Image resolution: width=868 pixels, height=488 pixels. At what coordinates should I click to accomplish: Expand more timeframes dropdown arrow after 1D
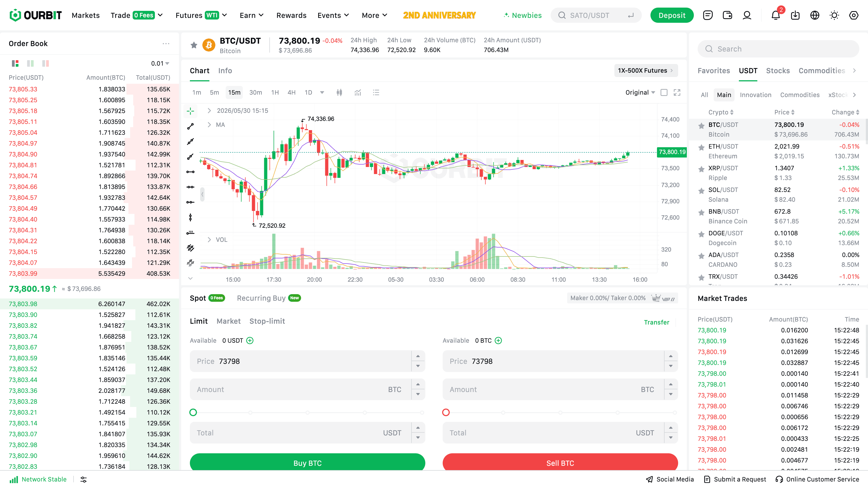[x=322, y=92]
